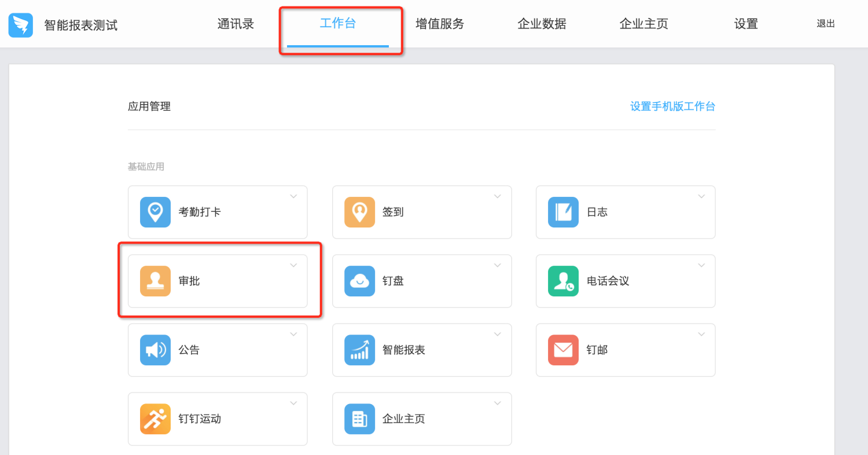Expand the 审批 card chevron
Image resolution: width=868 pixels, height=455 pixels.
[293, 265]
